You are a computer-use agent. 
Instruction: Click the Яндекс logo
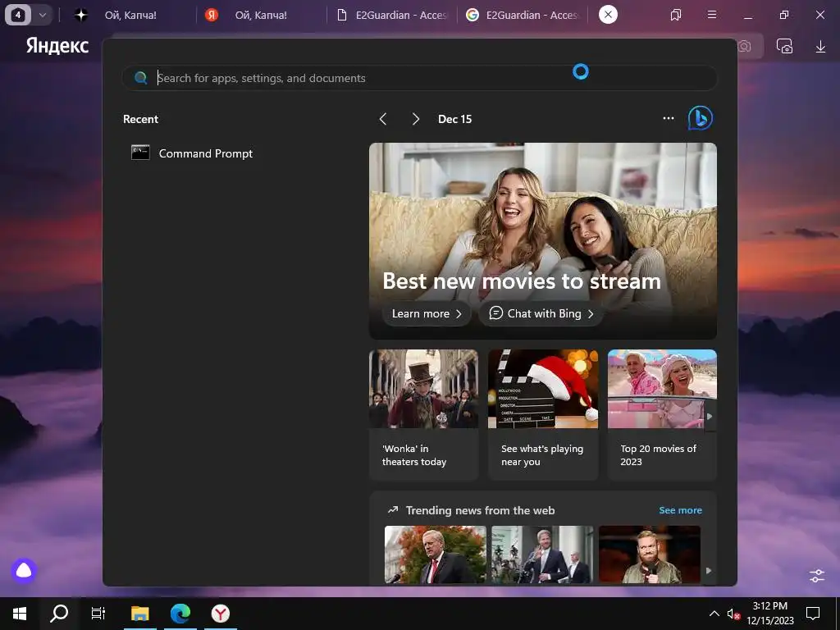57,46
